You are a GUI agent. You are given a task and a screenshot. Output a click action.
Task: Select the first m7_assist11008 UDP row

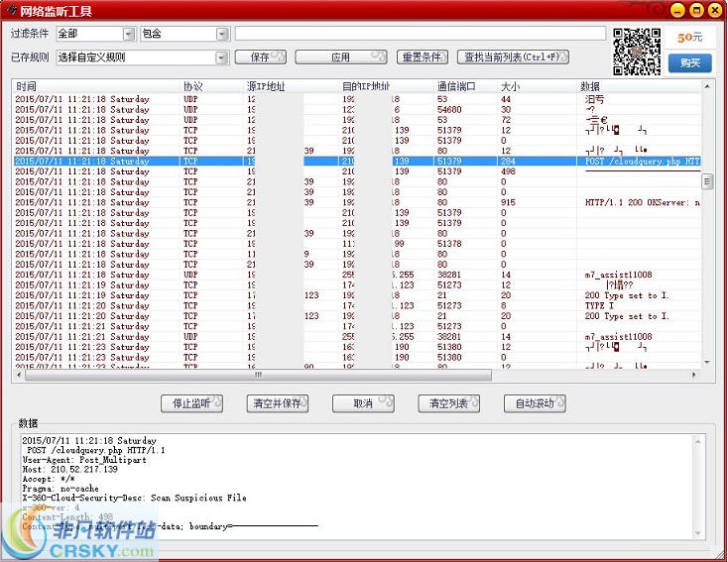[357, 275]
